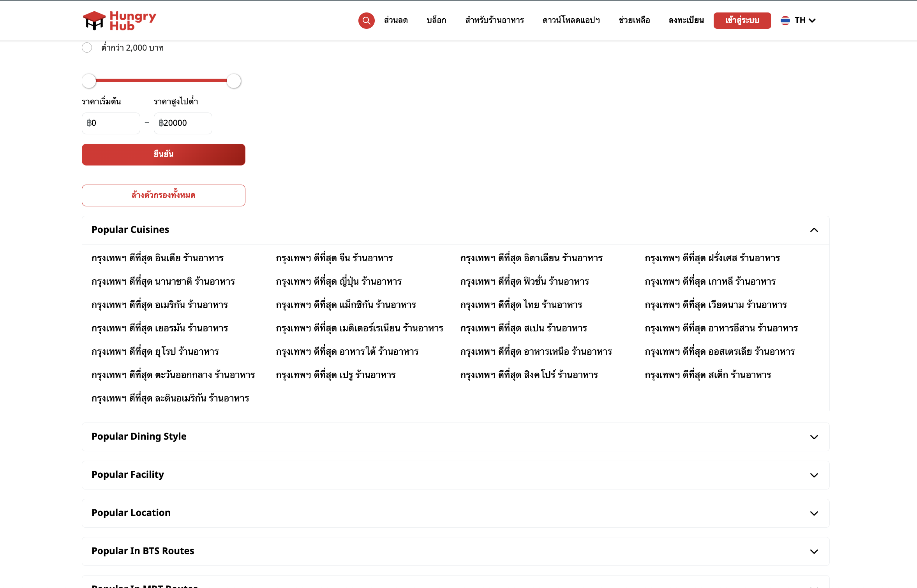Expand the Popular Facility section
This screenshot has width=917, height=588.
pyautogui.click(x=814, y=475)
